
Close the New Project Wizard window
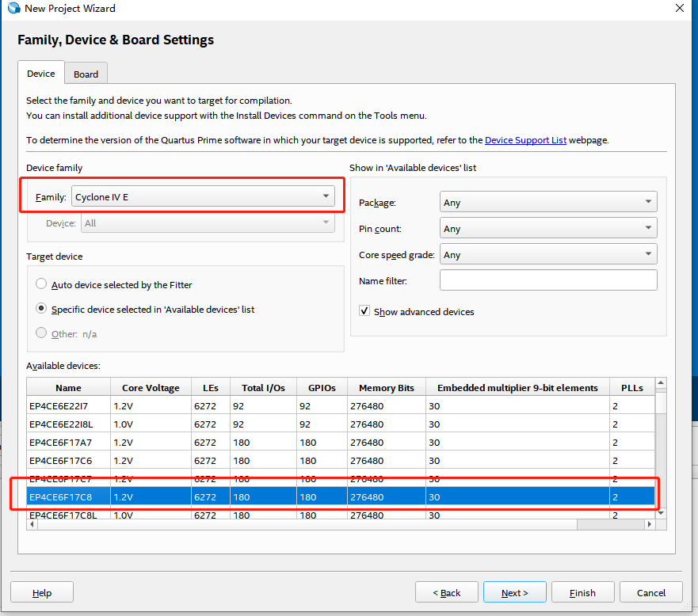tap(679, 9)
